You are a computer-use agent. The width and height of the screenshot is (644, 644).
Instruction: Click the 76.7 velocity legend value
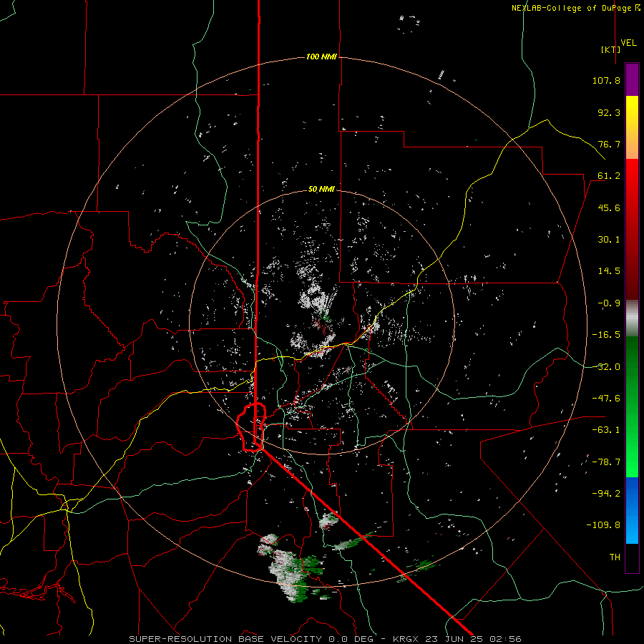609,144
